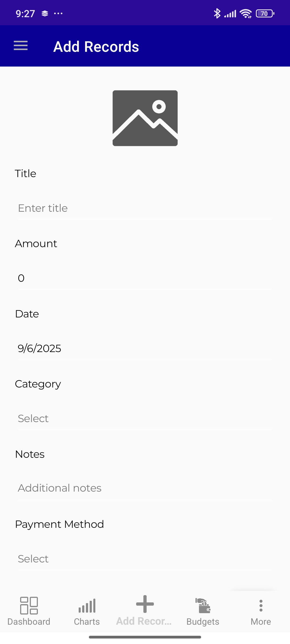290x644 pixels.
Task: Focus the Enter title field
Action: click(x=145, y=208)
